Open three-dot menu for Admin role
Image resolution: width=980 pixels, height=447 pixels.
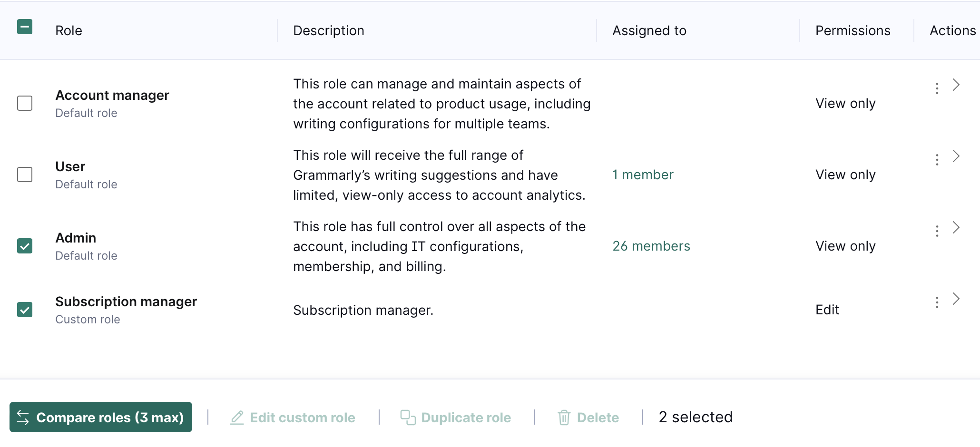(x=937, y=231)
